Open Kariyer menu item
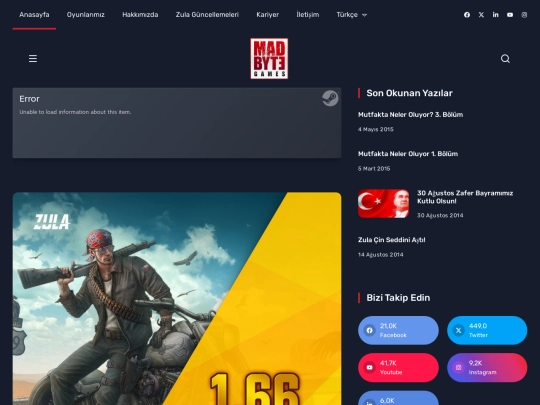Screen dimensions: 540x405 268,15
